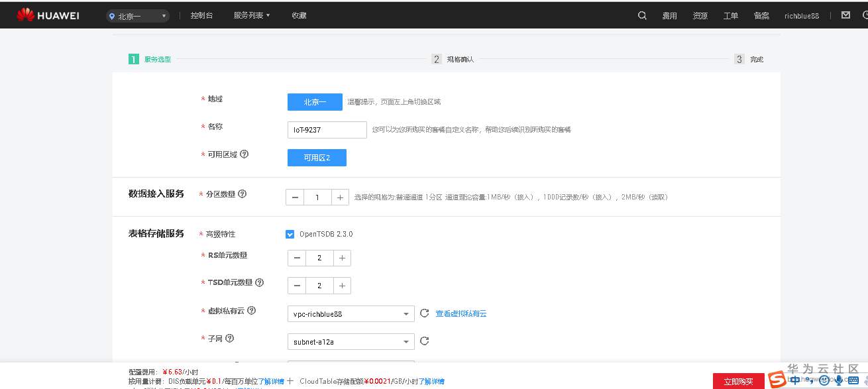
Task: Select the 可用区2 availability zone
Action: point(317,157)
